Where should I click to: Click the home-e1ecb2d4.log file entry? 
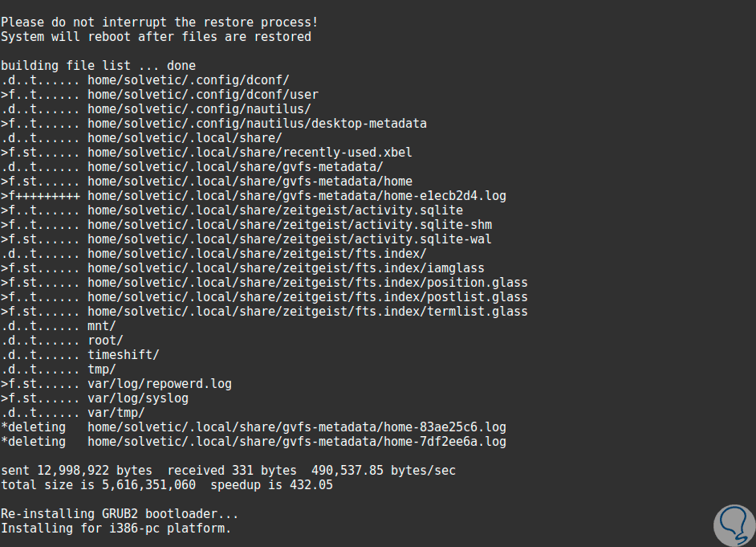coord(297,195)
